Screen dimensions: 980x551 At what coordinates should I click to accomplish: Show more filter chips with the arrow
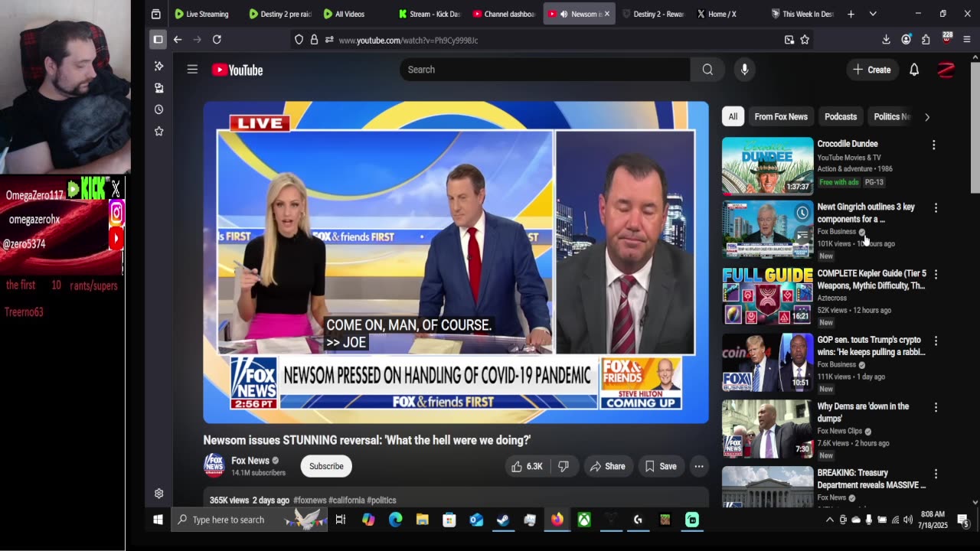(x=926, y=117)
